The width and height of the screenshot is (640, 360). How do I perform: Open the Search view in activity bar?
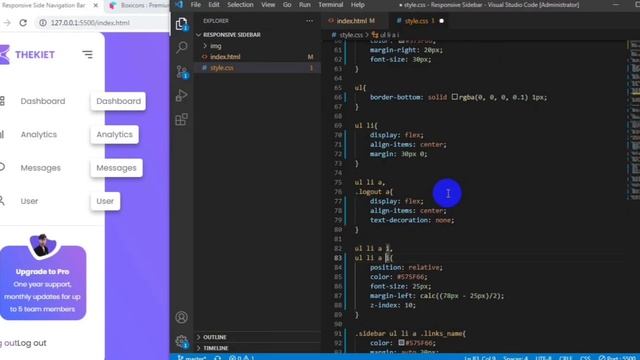(182, 47)
